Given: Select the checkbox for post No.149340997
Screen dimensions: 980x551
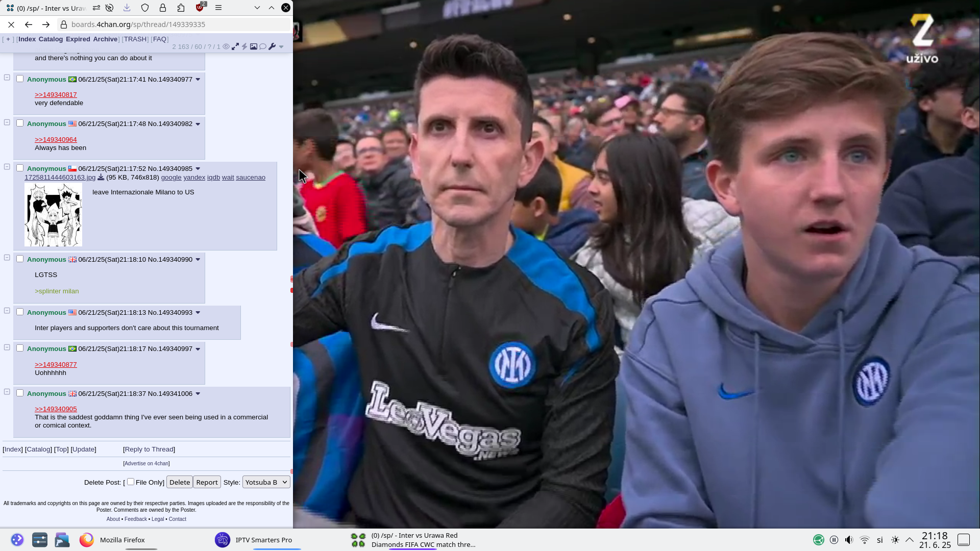Looking at the screenshot, I should pyautogui.click(x=20, y=348).
